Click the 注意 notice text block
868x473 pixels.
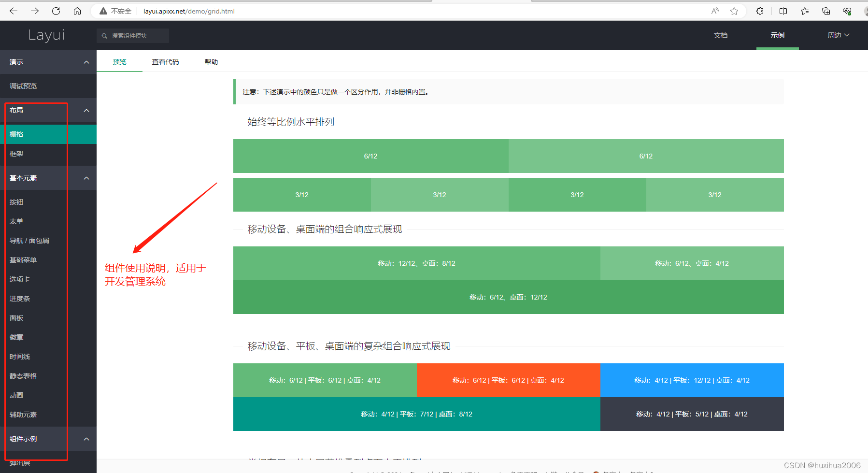click(508, 92)
